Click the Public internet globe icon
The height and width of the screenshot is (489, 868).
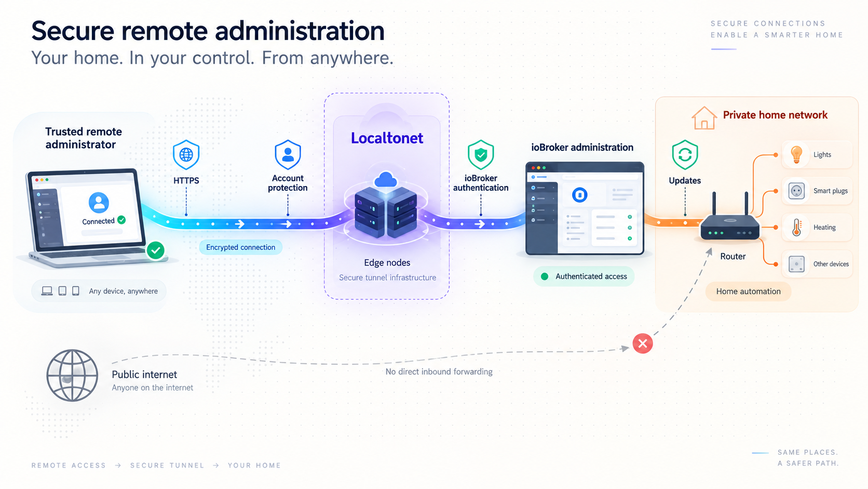(72, 375)
